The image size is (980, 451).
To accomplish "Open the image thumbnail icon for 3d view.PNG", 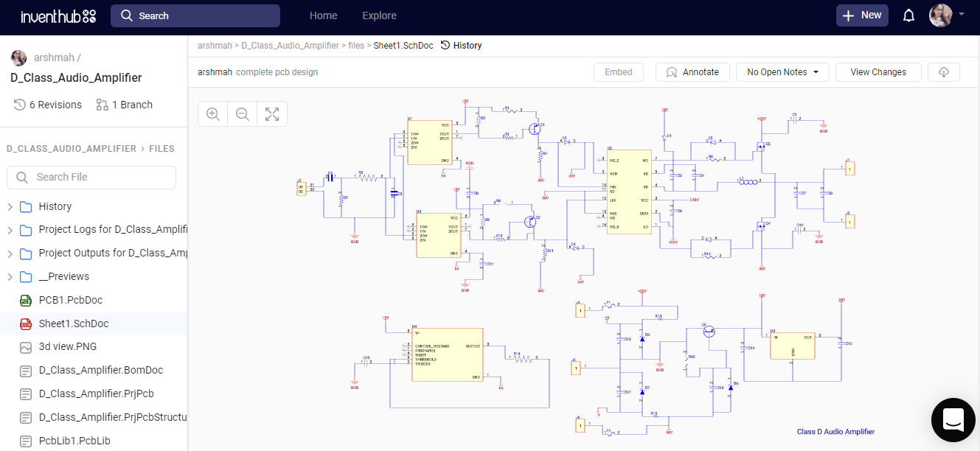I will (24, 346).
